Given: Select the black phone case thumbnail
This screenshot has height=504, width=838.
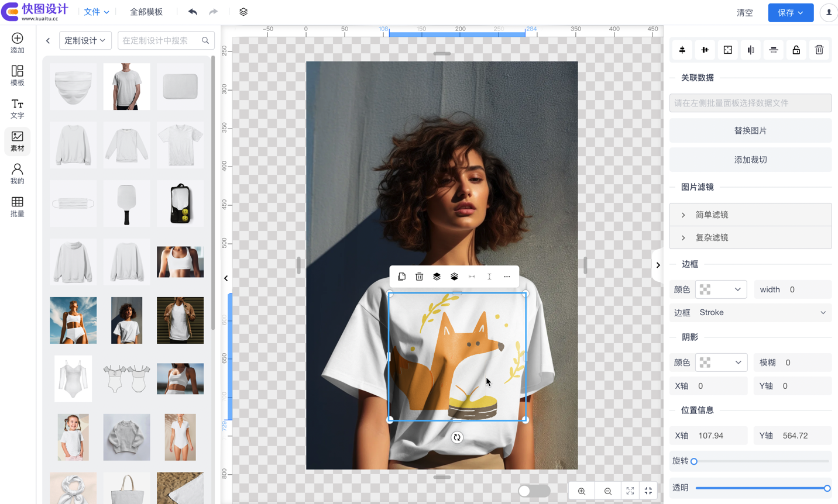Looking at the screenshot, I should 180,203.
